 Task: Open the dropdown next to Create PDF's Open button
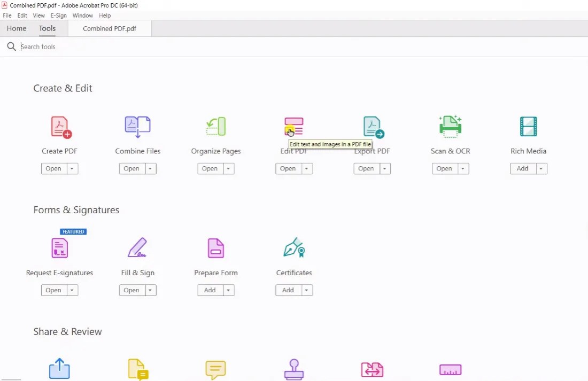(x=73, y=168)
